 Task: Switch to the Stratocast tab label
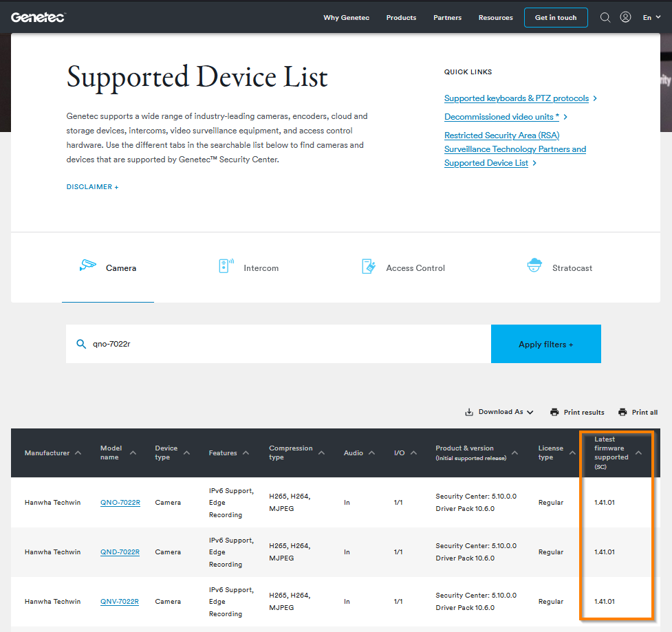coord(572,268)
